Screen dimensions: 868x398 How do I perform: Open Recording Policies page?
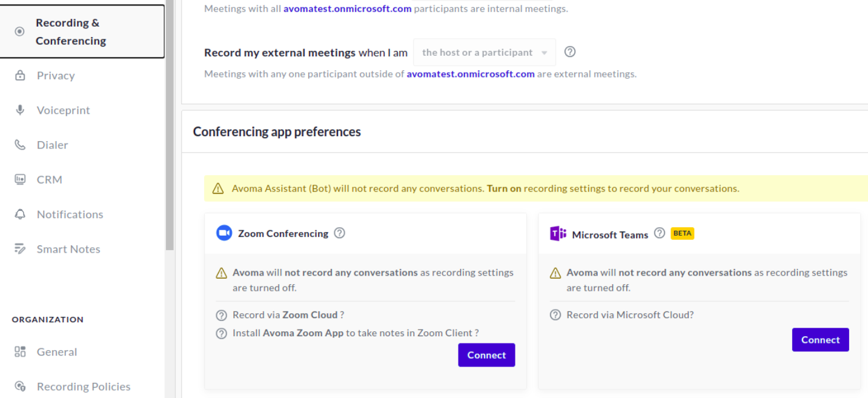tap(84, 386)
